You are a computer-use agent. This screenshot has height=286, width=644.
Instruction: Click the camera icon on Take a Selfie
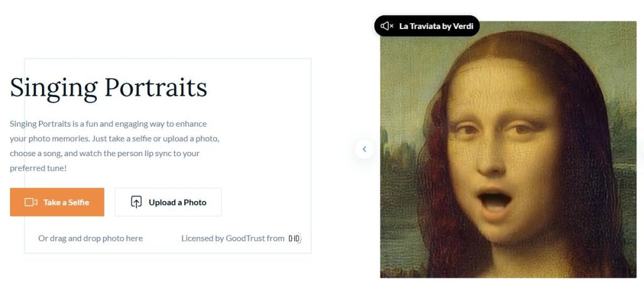[x=31, y=202]
